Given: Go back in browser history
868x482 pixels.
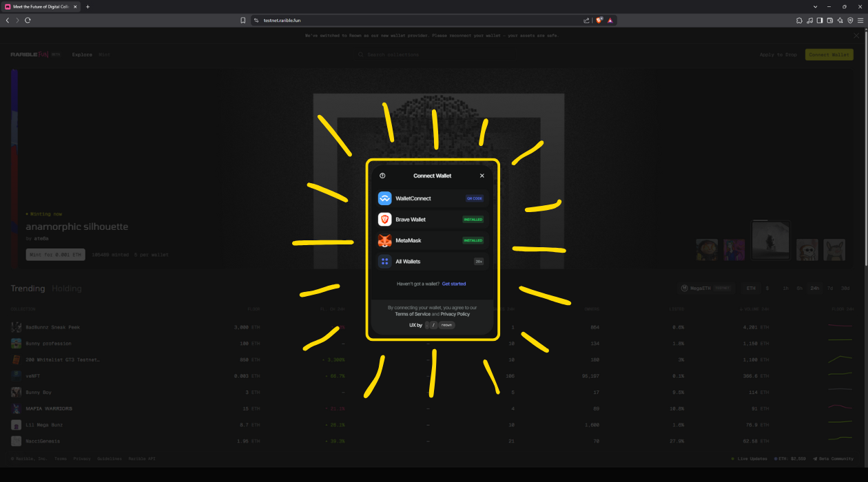Looking at the screenshot, I should (8, 20).
